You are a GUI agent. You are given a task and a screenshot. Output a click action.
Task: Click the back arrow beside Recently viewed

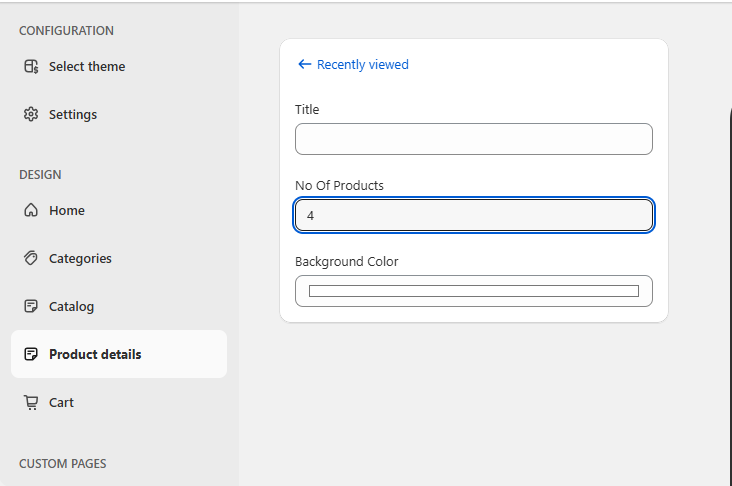[x=304, y=64]
